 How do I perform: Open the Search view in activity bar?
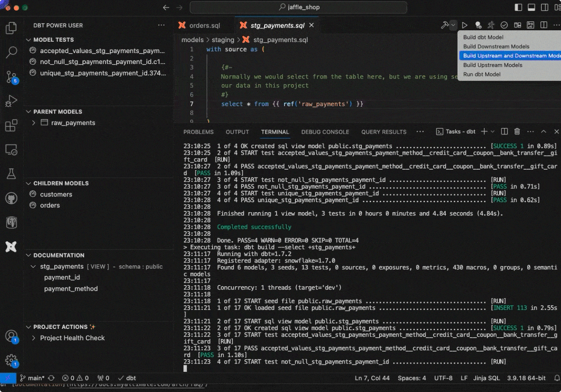click(x=11, y=53)
